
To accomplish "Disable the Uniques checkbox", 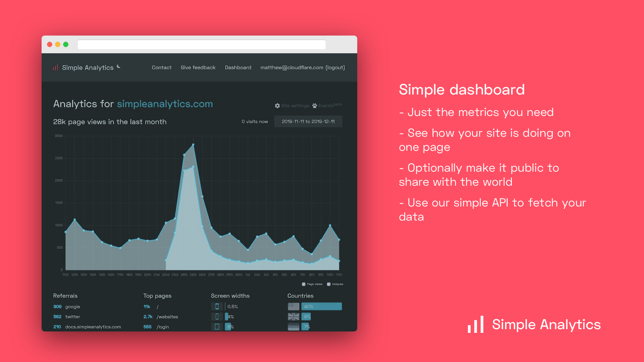I will [x=328, y=284].
